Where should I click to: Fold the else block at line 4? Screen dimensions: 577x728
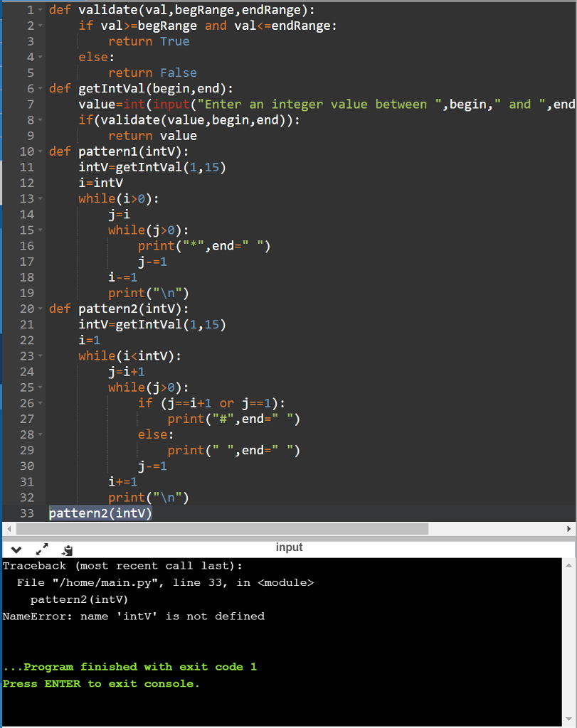click(41, 57)
